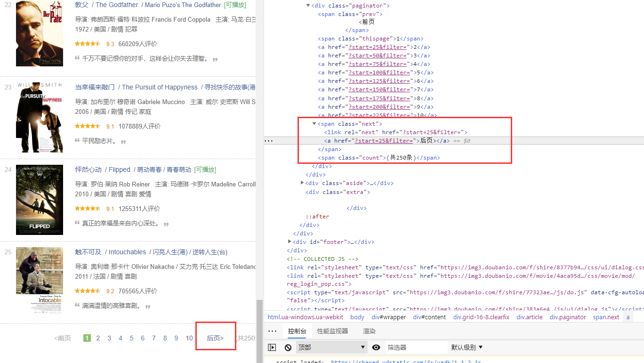Click the ellipsis beside the selected DOM row
Screen dimensions: 644x363
(268, 141)
